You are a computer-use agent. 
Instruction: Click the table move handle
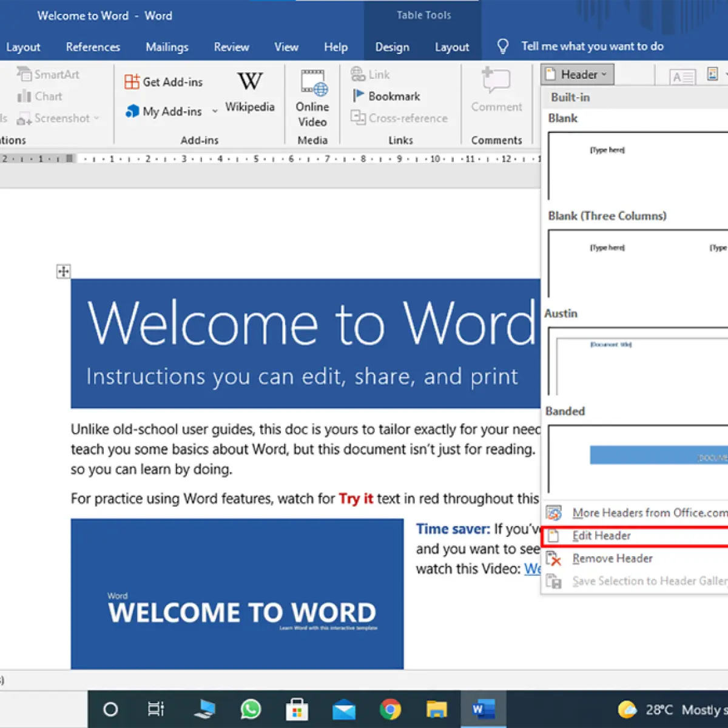click(63, 271)
